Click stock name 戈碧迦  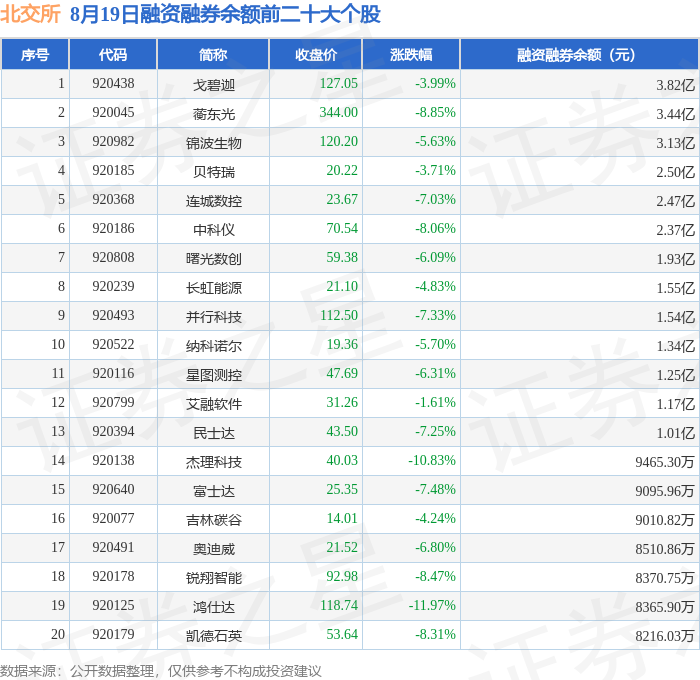[x=214, y=85]
